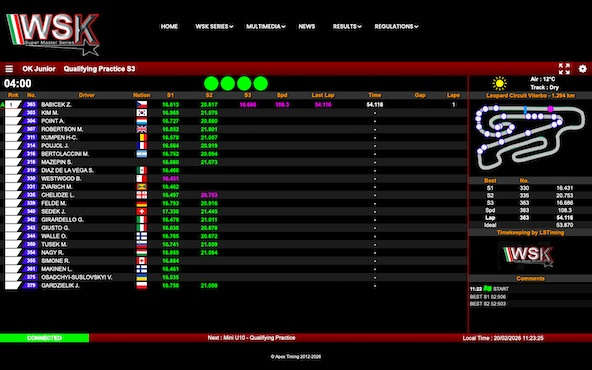Click the Argentina flag for BERTOLACCINI M.
Viewport: 592px width, 370px height.
(142, 154)
